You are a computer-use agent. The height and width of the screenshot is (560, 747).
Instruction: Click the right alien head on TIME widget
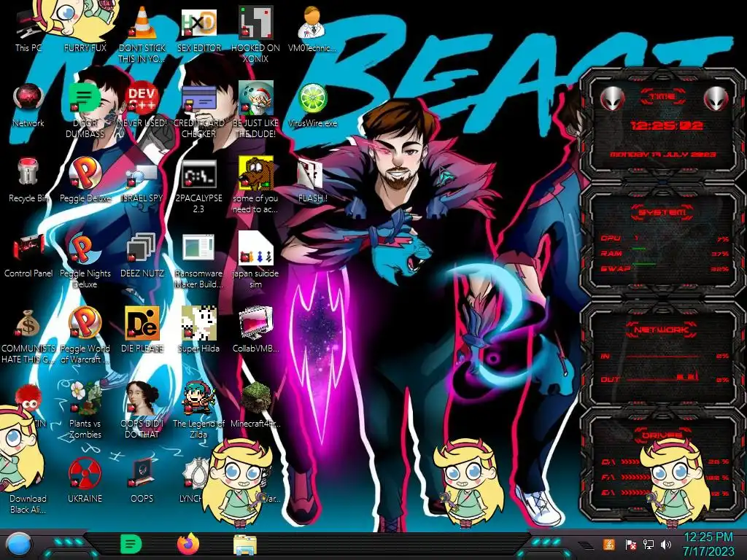pyautogui.click(x=716, y=99)
